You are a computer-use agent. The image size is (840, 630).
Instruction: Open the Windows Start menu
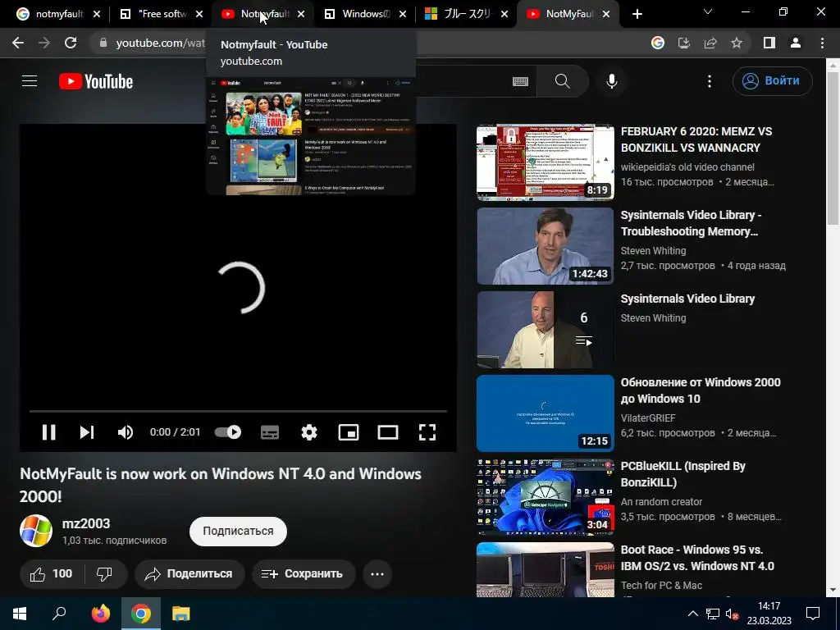click(20, 614)
